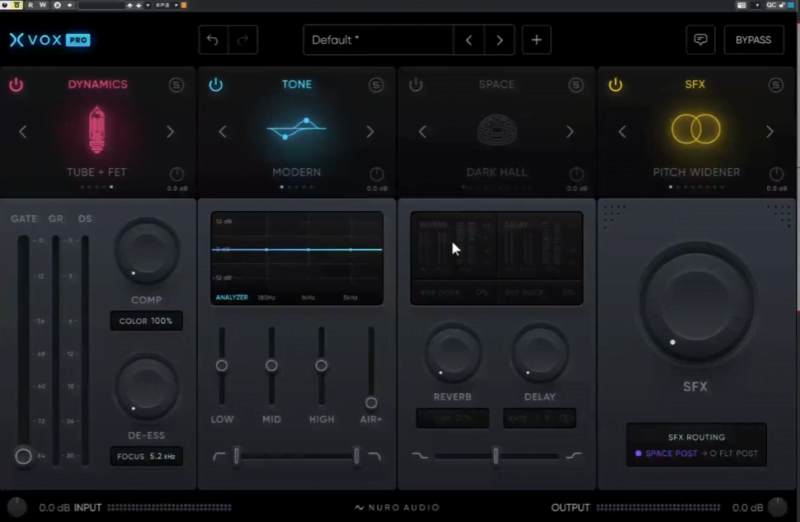
Task: Click the GATE threshold slider handle
Action: 23,456
